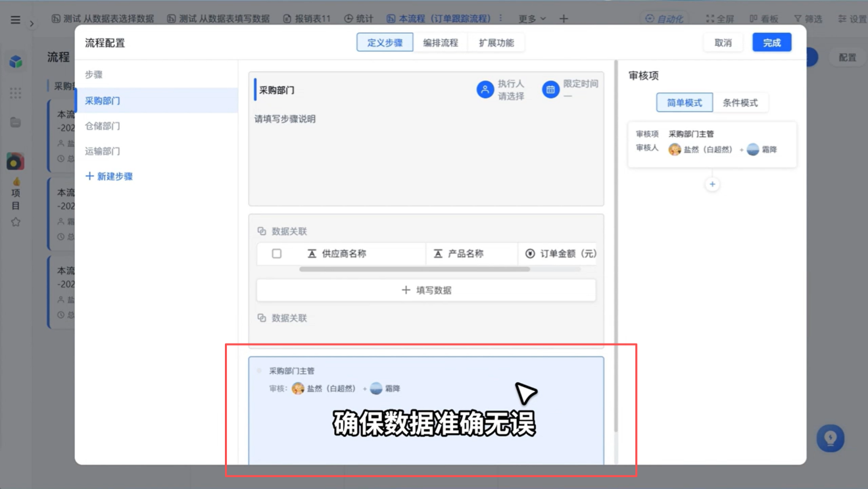Expand sidebar with the chevron arrow
Screen dimensions: 868x489
(32, 24)
